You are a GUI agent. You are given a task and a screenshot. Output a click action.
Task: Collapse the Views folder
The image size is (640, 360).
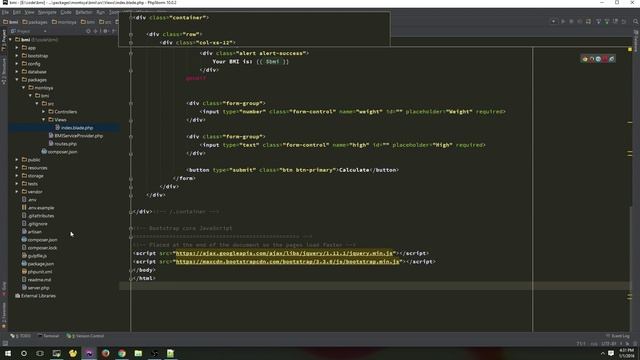pyautogui.click(x=44, y=120)
